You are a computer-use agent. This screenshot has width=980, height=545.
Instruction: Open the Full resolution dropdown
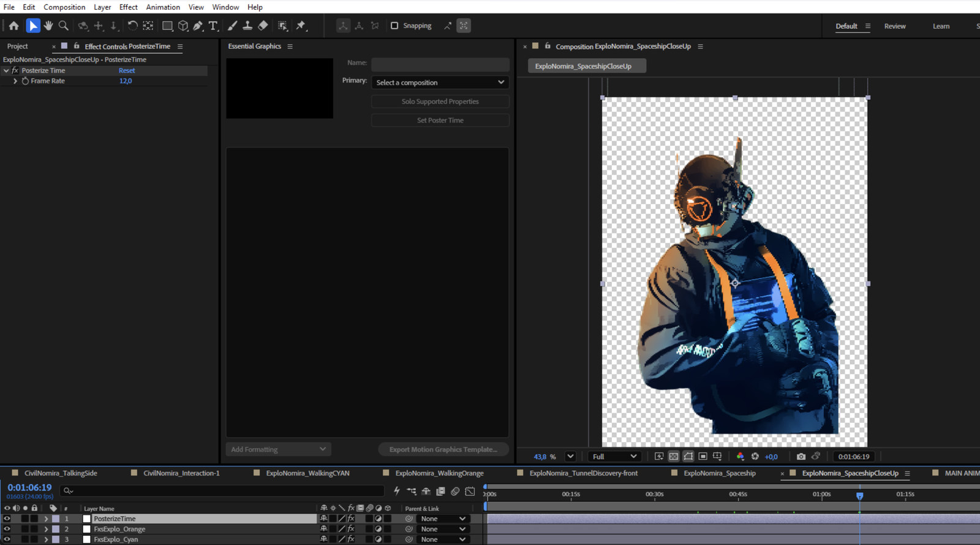[614, 456]
